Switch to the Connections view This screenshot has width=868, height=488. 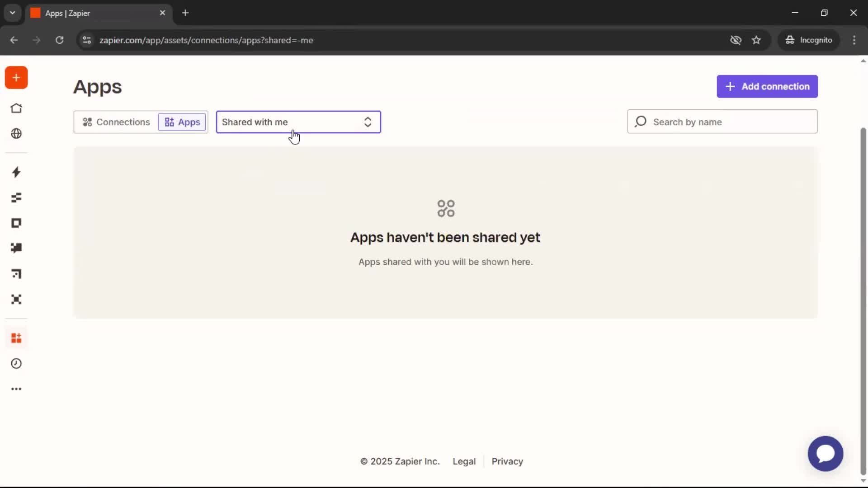coord(117,122)
